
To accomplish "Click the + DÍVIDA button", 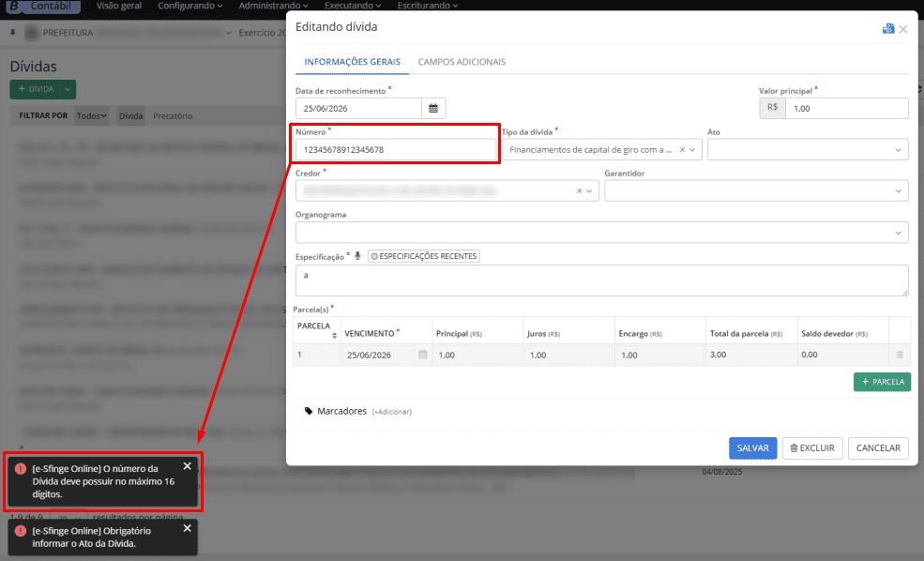I will 36,89.
